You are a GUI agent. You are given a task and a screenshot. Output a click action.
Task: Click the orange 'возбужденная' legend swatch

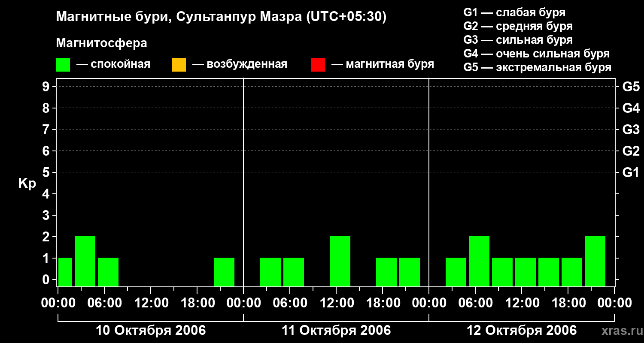click(179, 65)
